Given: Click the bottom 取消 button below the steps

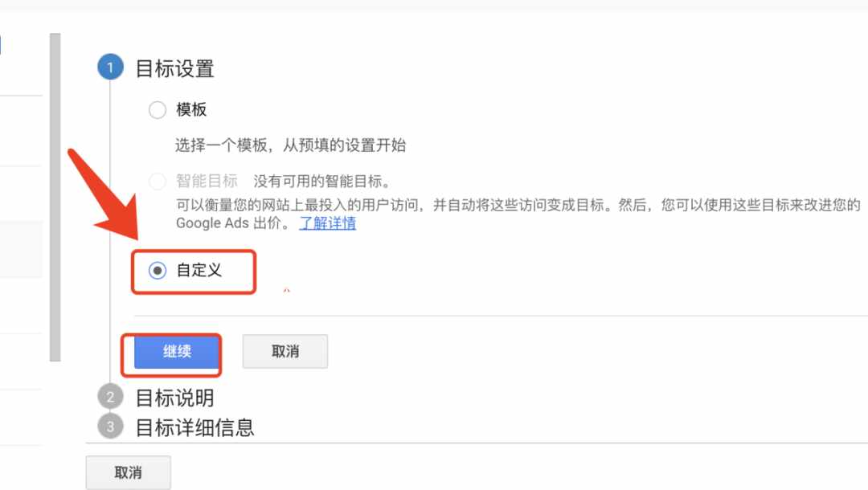Looking at the screenshot, I should 128,472.
